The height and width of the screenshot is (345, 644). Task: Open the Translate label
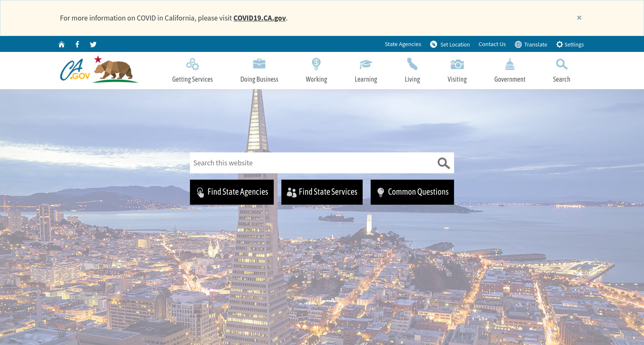coord(535,44)
